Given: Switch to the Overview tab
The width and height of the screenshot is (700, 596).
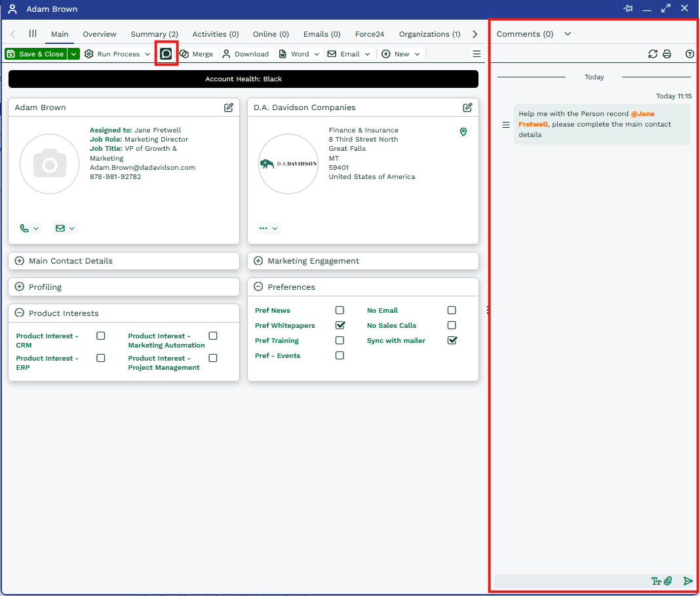Looking at the screenshot, I should tap(100, 34).
